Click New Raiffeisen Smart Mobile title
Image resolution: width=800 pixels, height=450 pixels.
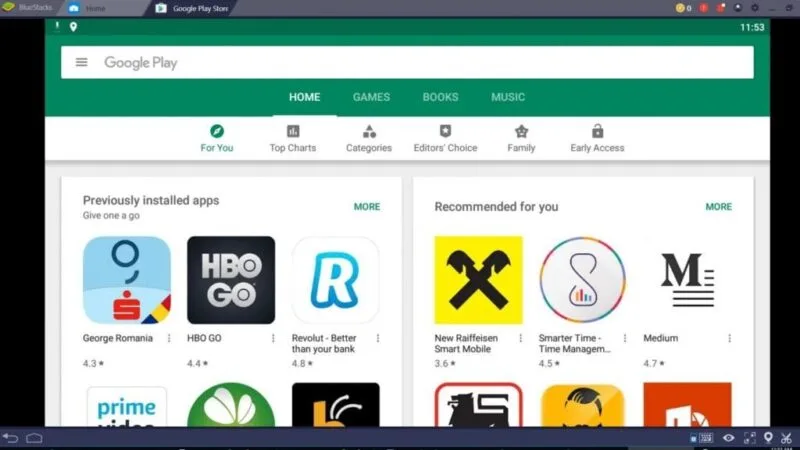click(x=466, y=344)
